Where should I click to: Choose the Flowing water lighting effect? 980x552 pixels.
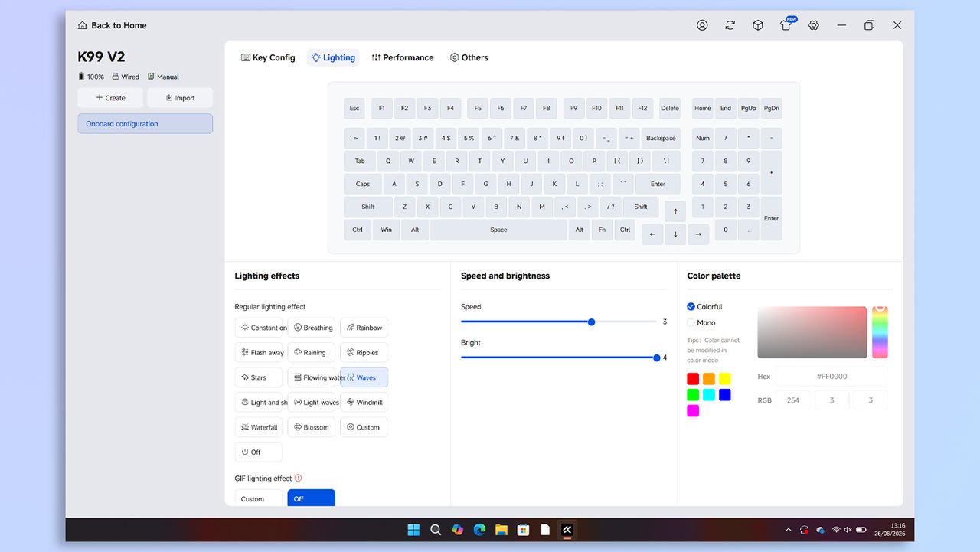[x=312, y=377]
